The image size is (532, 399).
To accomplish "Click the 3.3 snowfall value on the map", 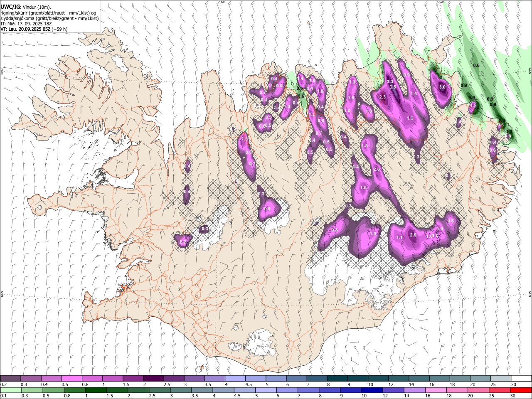I will click(x=390, y=82).
